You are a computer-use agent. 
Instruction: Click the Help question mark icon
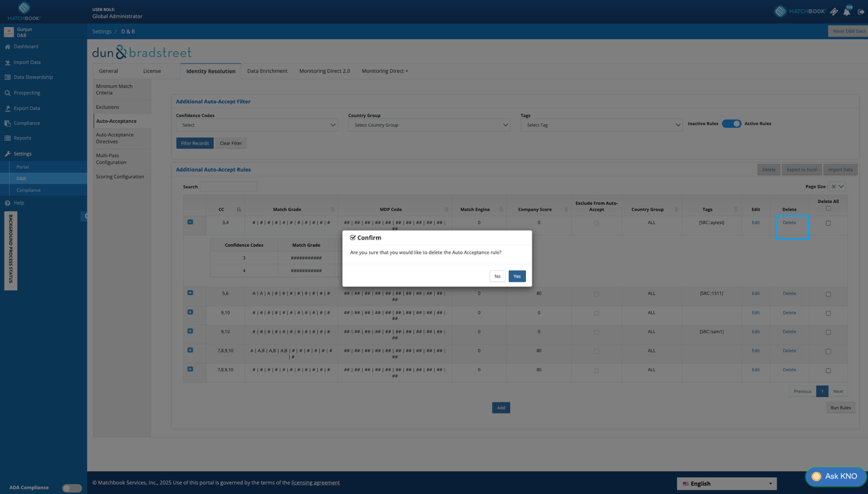[8, 203]
